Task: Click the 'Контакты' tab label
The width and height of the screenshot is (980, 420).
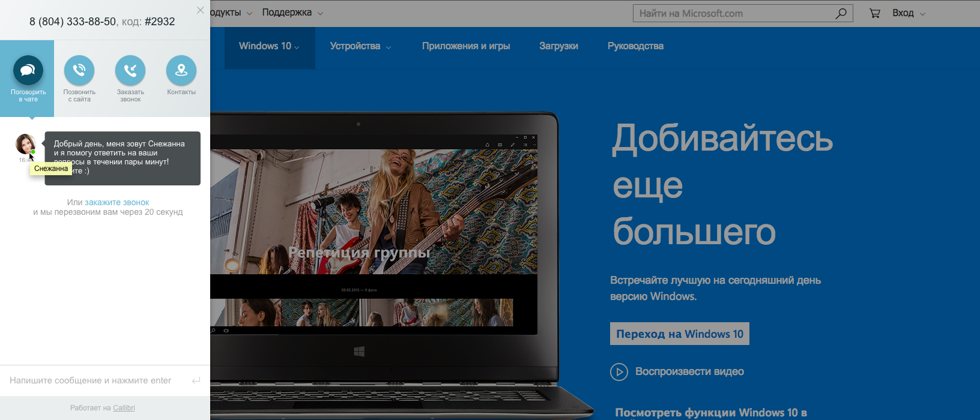Action: point(181,92)
